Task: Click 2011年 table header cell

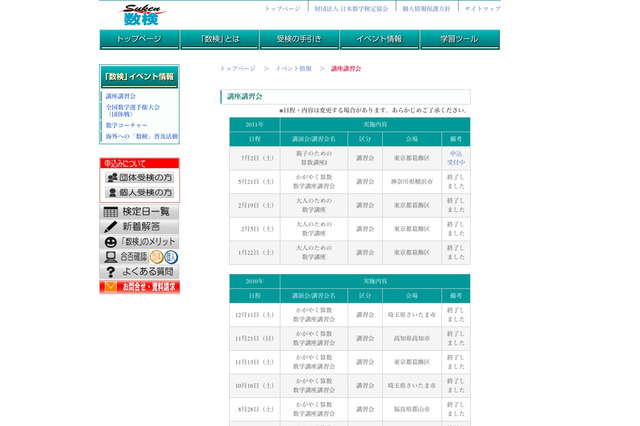Action: [255, 124]
